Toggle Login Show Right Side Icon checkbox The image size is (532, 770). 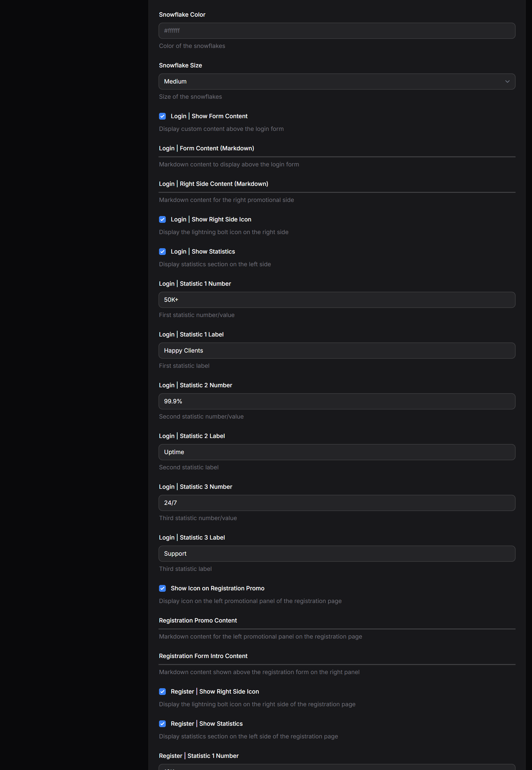pos(162,219)
